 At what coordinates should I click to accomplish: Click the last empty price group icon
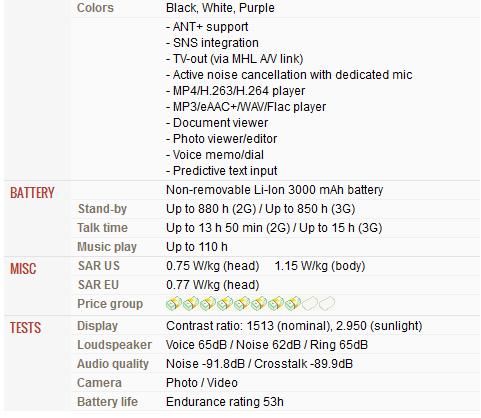[327, 304]
